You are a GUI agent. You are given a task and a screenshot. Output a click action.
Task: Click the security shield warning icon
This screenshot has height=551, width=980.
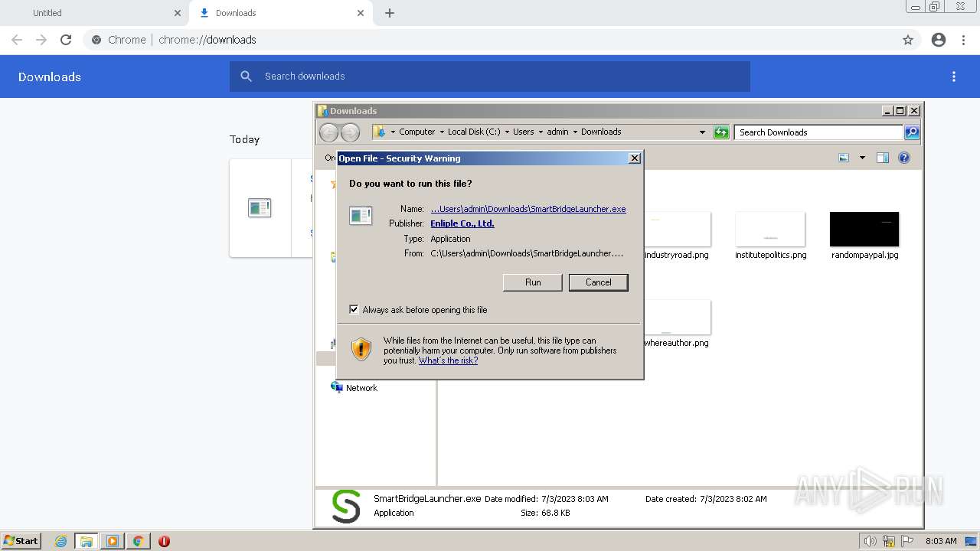361,350
